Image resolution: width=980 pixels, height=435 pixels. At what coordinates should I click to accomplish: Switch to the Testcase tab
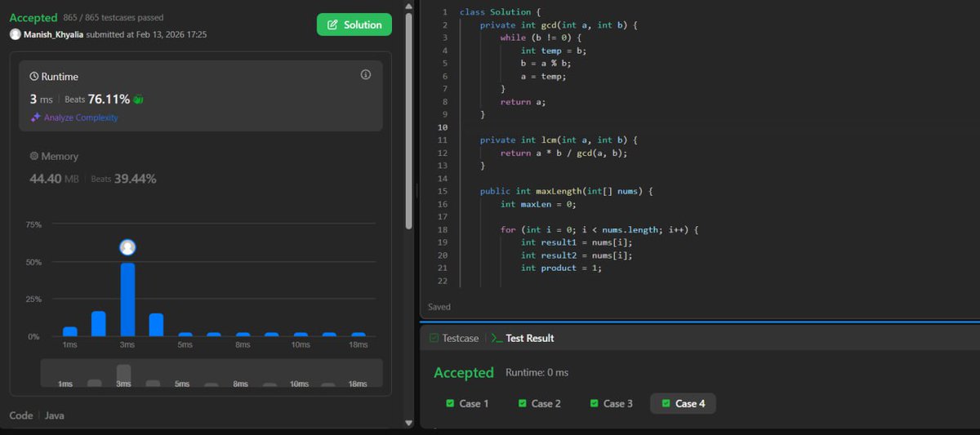click(457, 338)
